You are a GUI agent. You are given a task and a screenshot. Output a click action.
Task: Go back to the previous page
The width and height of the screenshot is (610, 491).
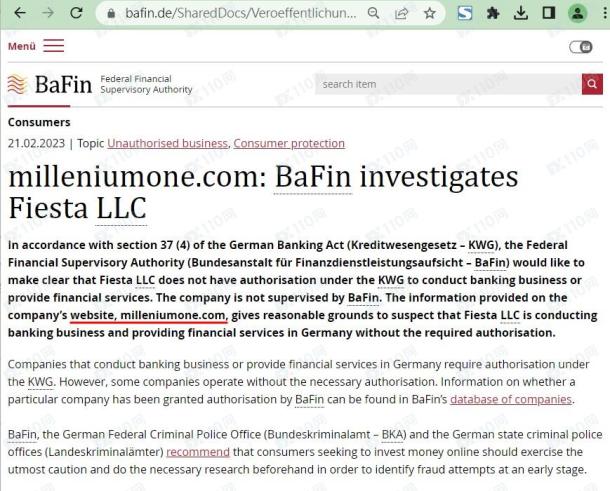point(20,13)
